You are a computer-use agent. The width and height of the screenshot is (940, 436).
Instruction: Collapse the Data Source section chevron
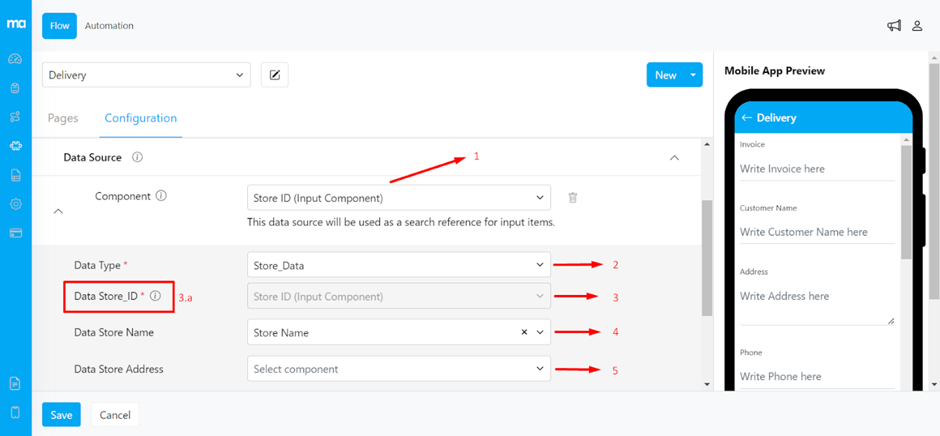pyautogui.click(x=674, y=158)
